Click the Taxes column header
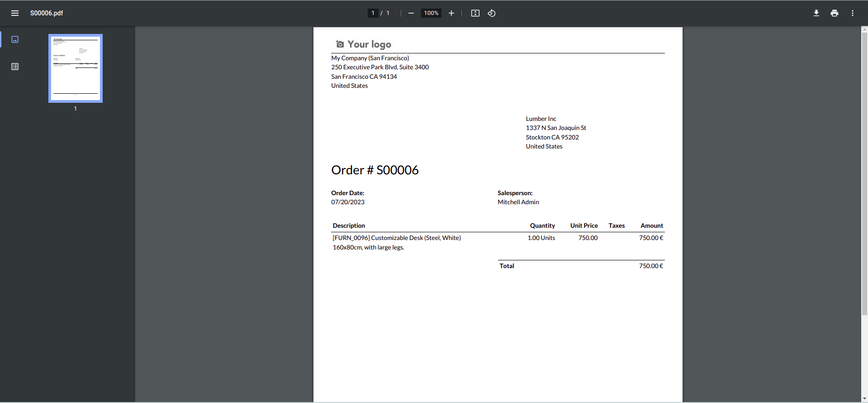Image resolution: width=868 pixels, height=403 pixels. [617, 225]
